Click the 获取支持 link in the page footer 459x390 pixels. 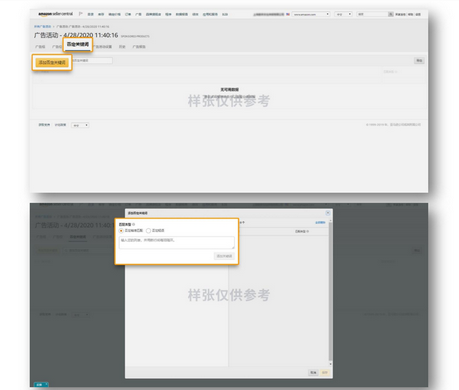pos(44,125)
